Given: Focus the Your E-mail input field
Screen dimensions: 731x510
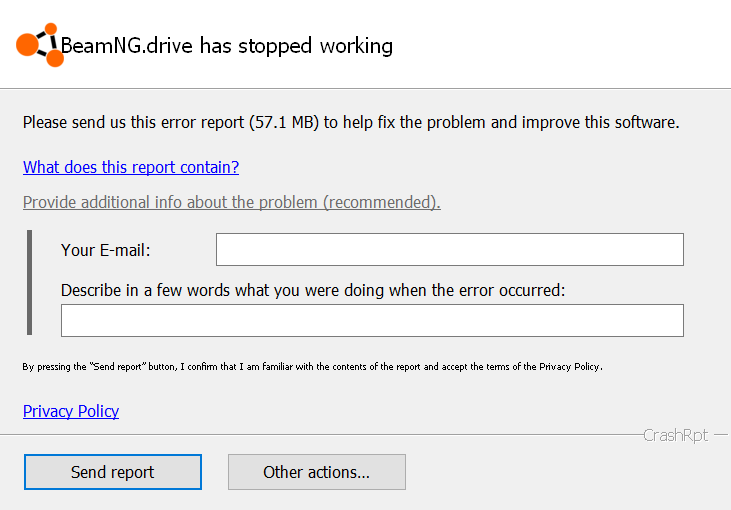Looking at the screenshot, I should point(450,249).
